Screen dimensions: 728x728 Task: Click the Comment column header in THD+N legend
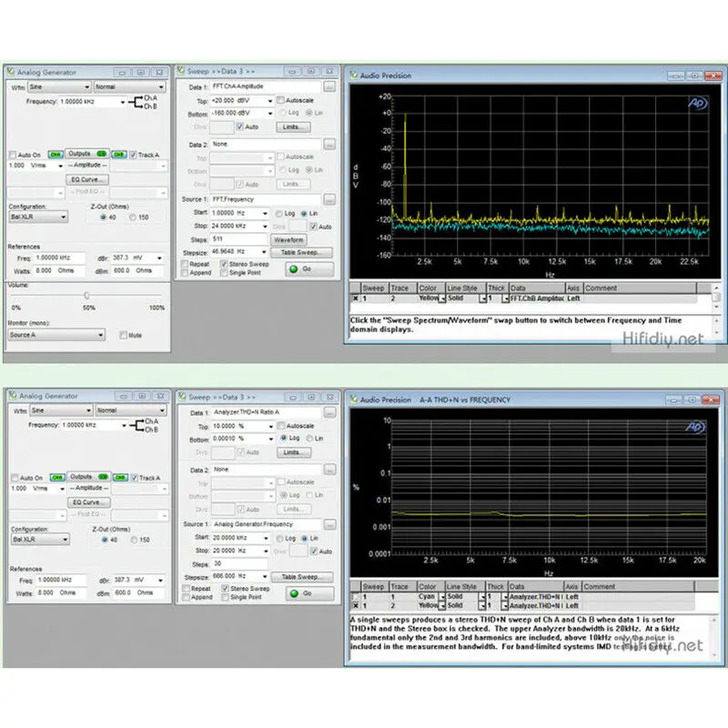[x=638, y=587]
